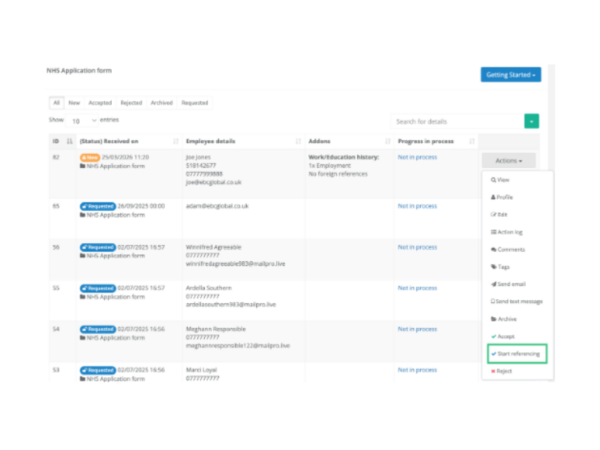Sort by Progress in process column
The image size is (600, 450).
(436, 141)
